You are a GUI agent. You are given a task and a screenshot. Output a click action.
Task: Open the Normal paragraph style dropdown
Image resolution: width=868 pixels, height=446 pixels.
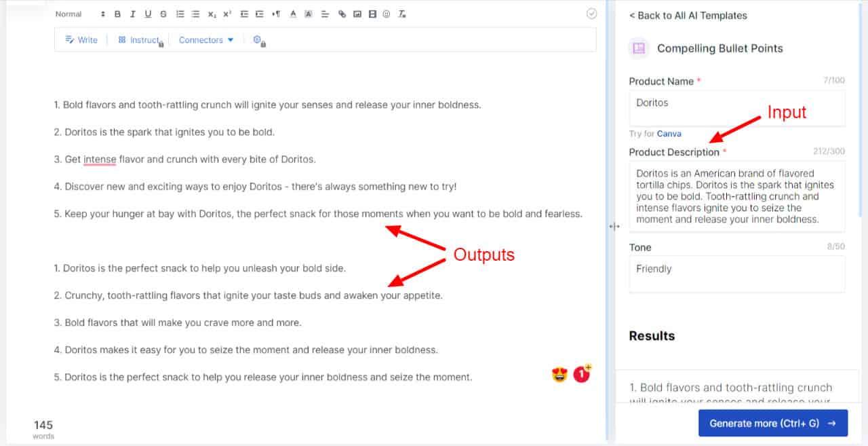click(80, 14)
